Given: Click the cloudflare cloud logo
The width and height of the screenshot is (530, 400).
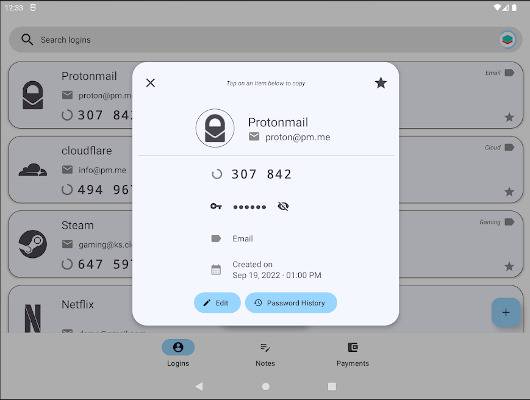Looking at the screenshot, I should [33, 170].
